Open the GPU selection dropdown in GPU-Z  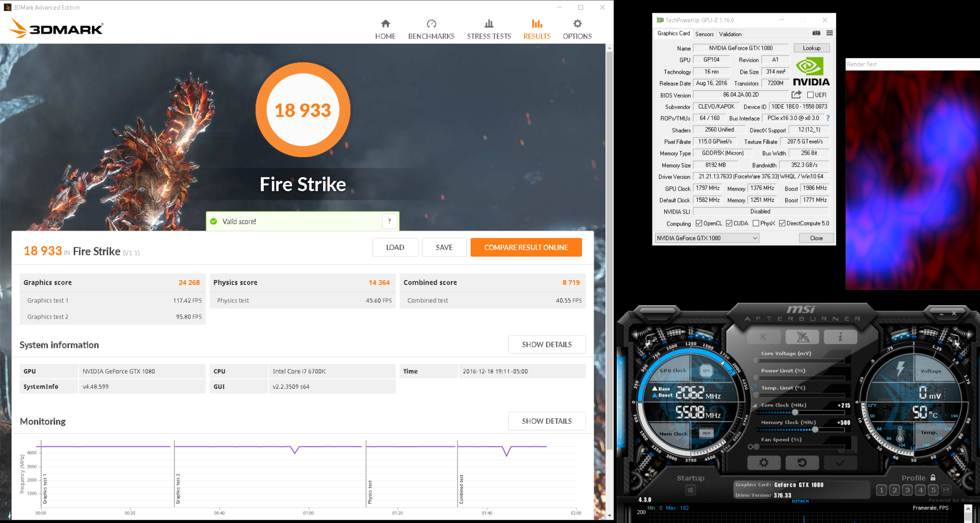tap(707, 238)
